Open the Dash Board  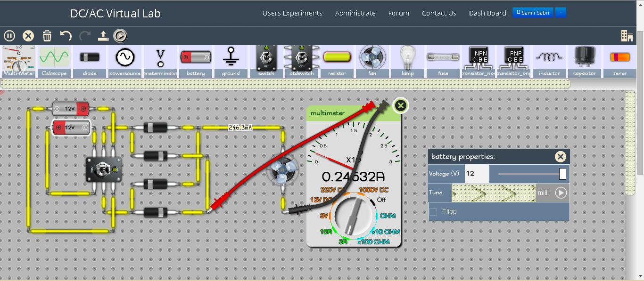[487, 13]
